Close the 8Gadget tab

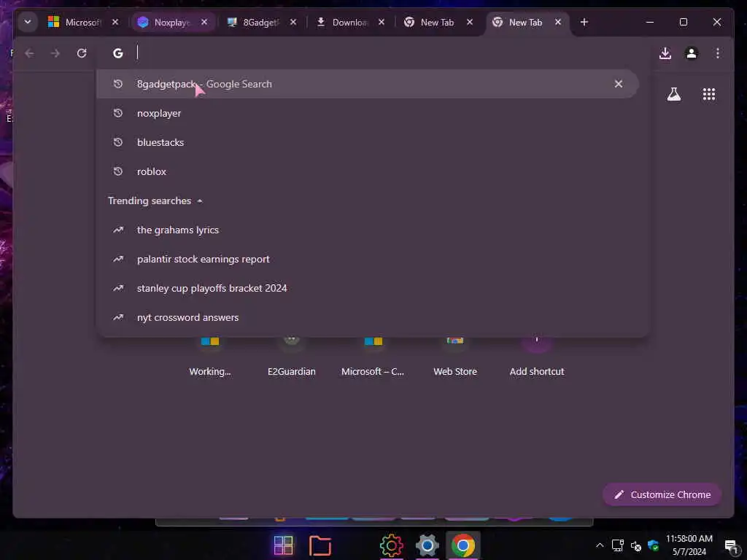pos(293,22)
